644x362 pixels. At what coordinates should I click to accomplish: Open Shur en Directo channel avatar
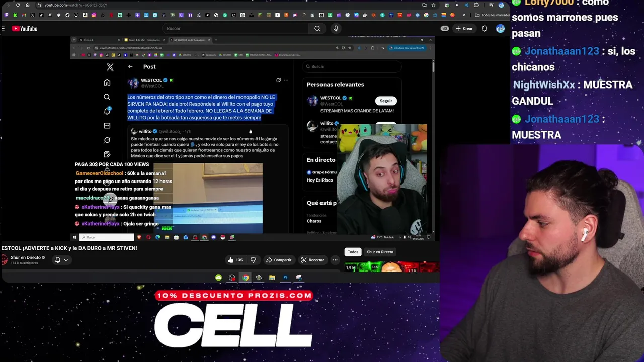point(4,260)
